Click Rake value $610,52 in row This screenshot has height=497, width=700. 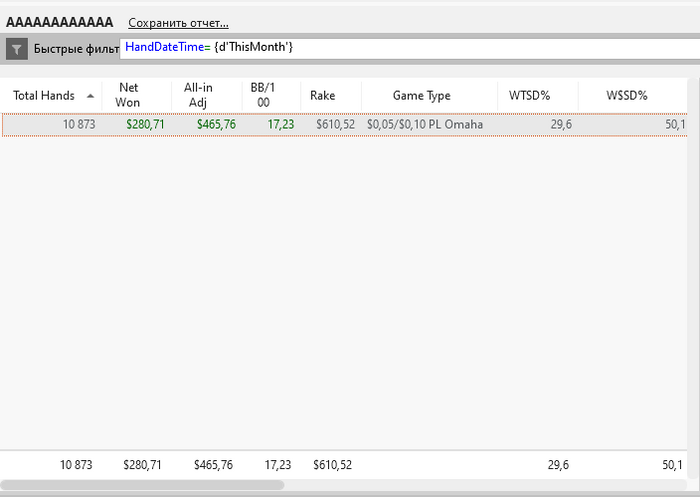pos(335,124)
